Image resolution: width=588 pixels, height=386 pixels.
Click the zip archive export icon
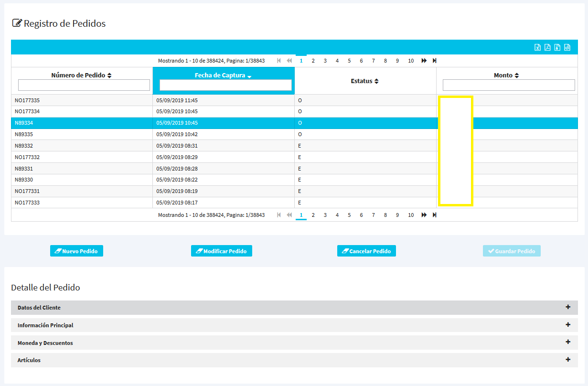coord(557,47)
